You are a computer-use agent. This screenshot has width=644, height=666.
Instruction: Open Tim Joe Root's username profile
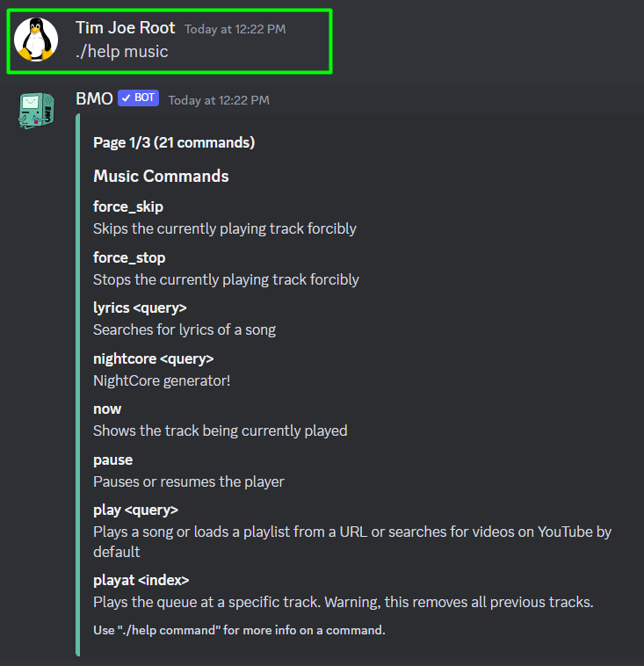(x=126, y=28)
